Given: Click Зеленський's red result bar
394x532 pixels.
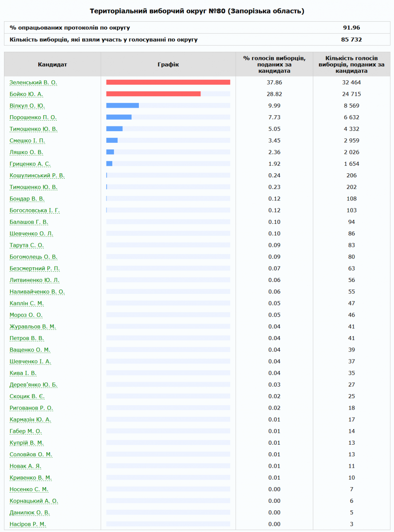Looking at the screenshot, I should pyautogui.click(x=168, y=82).
